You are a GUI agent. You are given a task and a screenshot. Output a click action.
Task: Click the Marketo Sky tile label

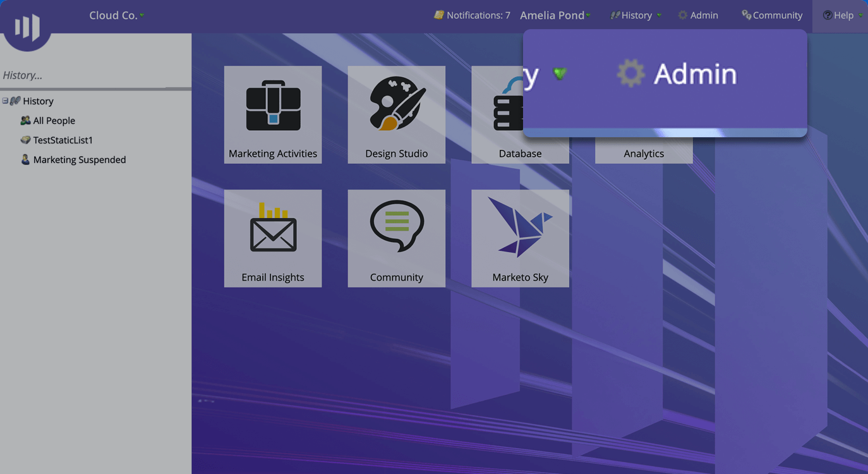[x=521, y=277]
